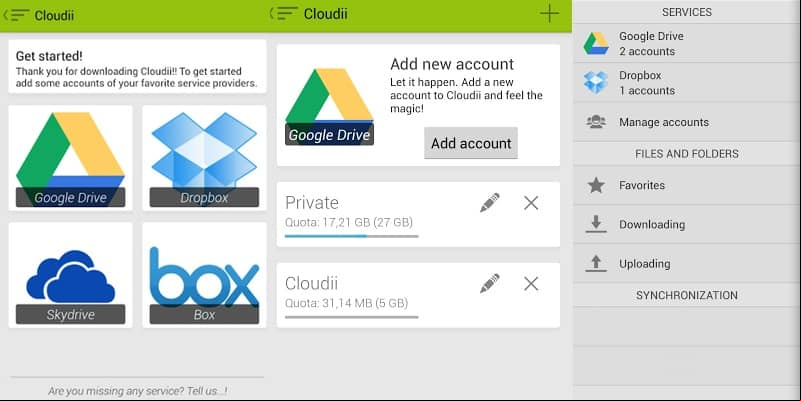801x401 pixels.
Task: Click the Downloading arrow icon
Action: pos(596,224)
